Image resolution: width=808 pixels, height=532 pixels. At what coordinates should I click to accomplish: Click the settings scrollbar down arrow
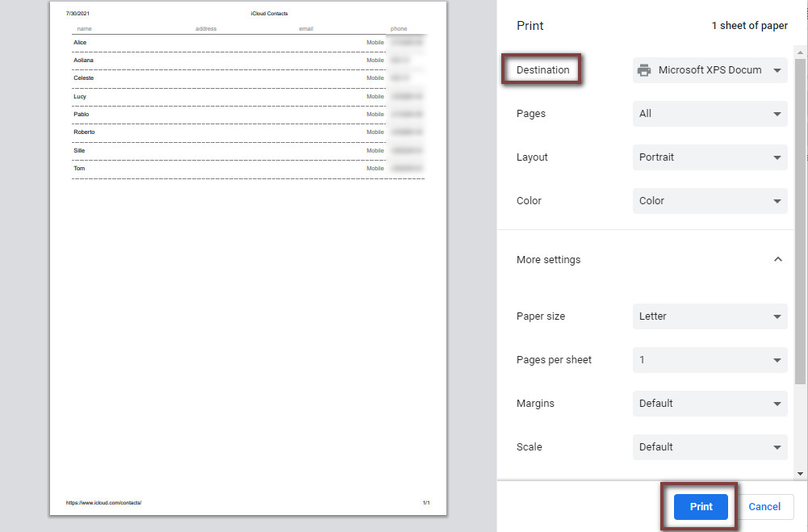pos(800,473)
